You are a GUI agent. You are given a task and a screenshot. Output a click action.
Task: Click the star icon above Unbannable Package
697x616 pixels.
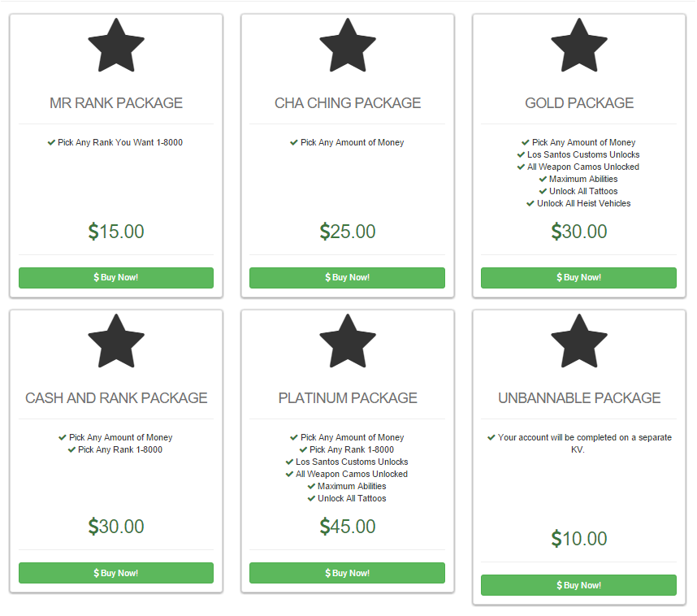click(x=578, y=341)
